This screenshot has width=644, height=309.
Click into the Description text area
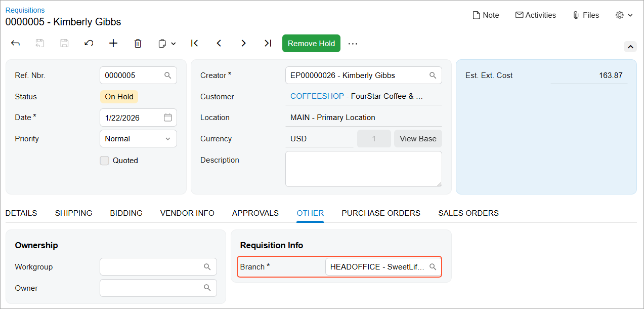[x=364, y=169]
